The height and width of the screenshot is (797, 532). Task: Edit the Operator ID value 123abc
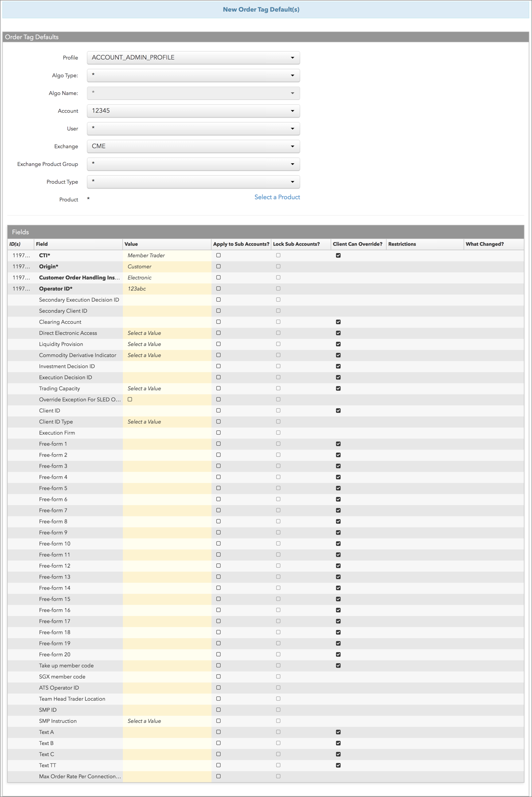click(x=167, y=289)
